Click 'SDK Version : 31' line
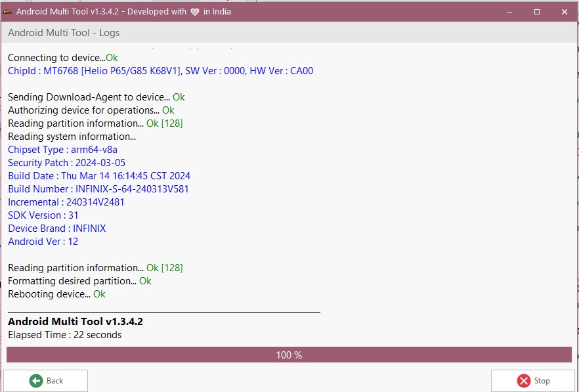 pyautogui.click(x=43, y=215)
